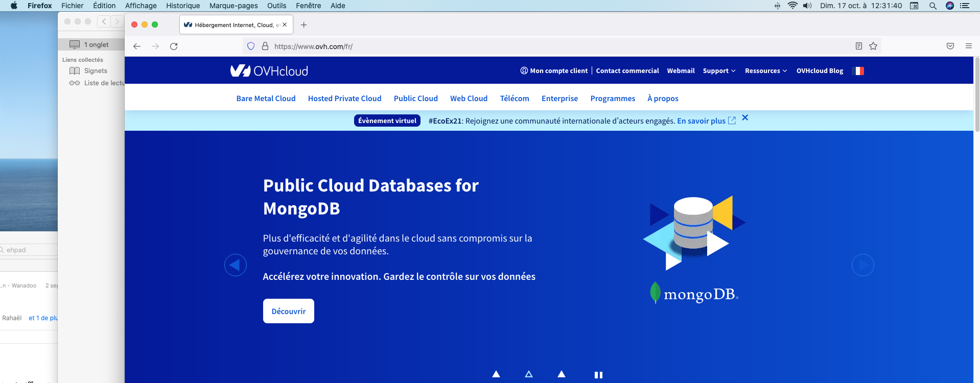Expand the Support dropdown
Screen dimensions: 980x383
(719, 71)
